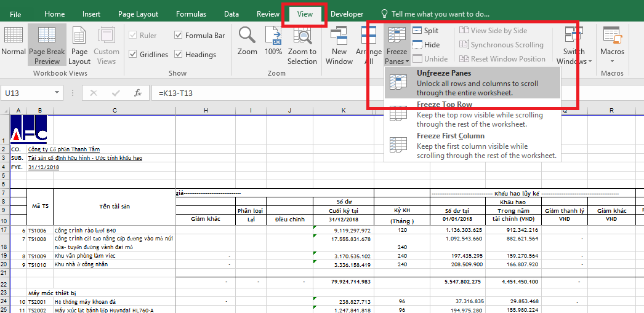This screenshot has height=313, width=644.
Task: Uncheck the Gridlines checkbox
Action: [x=133, y=55]
